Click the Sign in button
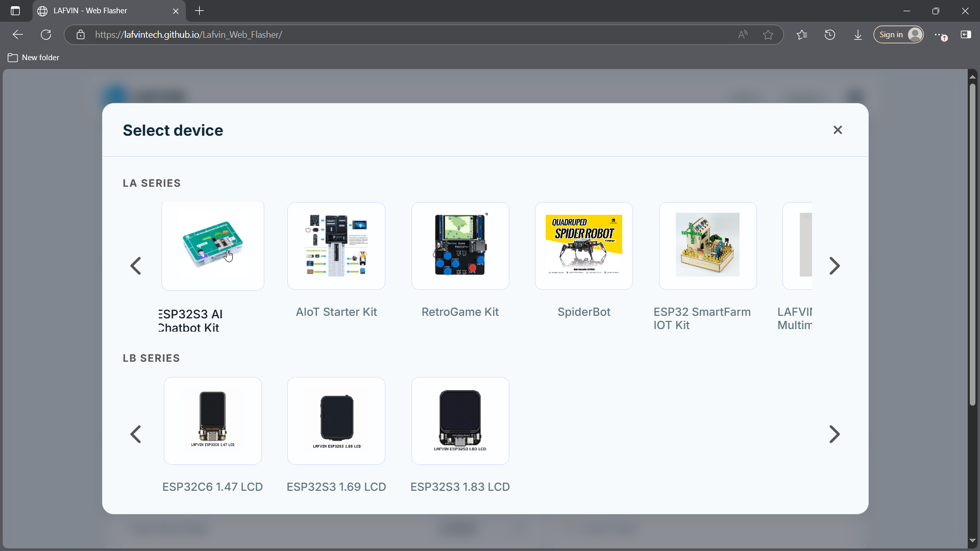This screenshot has width=980, height=551. coord(898,35)
